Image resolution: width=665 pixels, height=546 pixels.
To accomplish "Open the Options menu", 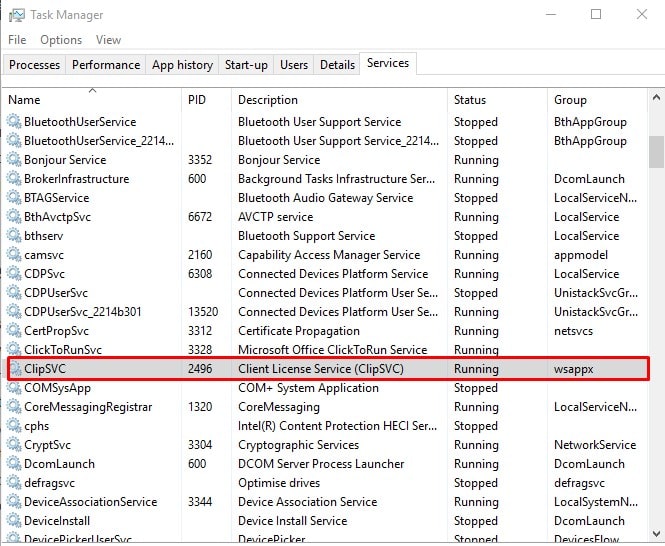I will (x=61, y=40).
